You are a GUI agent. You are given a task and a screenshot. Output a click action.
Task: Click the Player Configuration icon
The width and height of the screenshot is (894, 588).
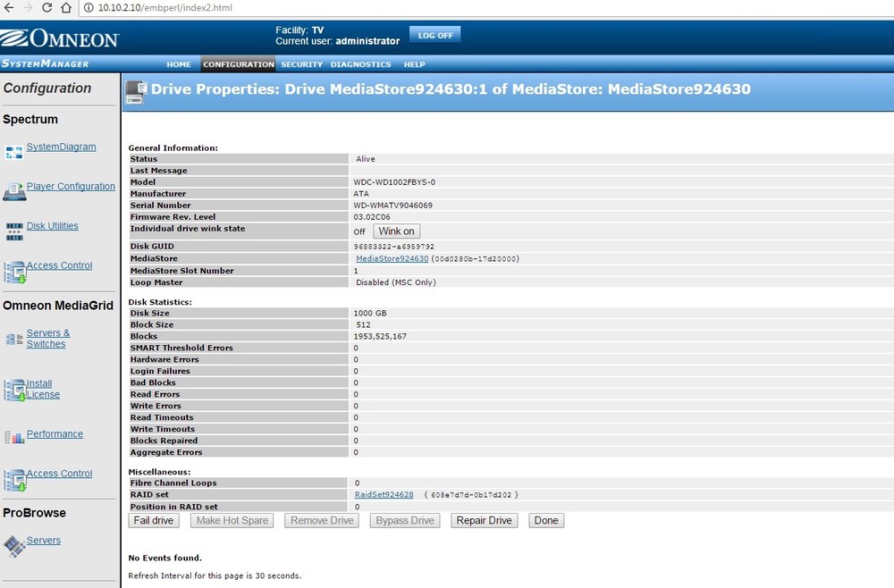click(x=14, y=191)
